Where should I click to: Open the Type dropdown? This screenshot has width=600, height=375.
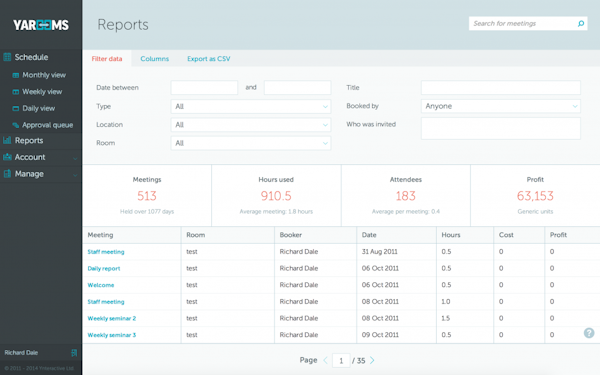click(x=251, y=106)
